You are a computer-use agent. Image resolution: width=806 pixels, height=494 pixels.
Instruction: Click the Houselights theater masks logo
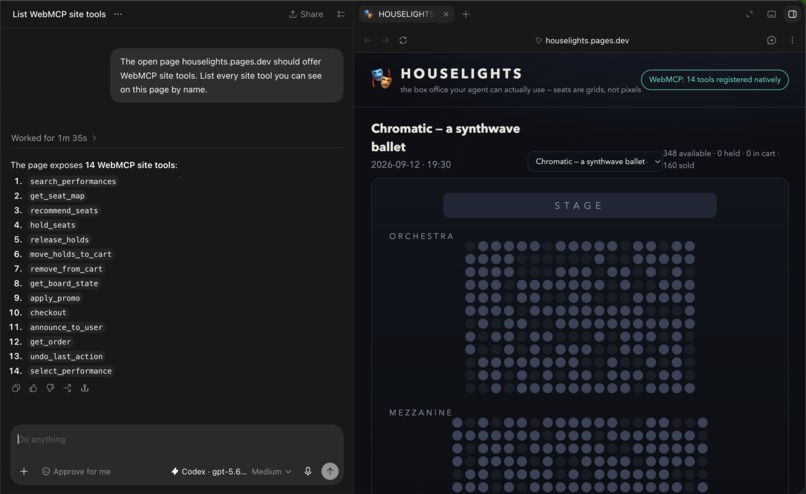[381, 79]
